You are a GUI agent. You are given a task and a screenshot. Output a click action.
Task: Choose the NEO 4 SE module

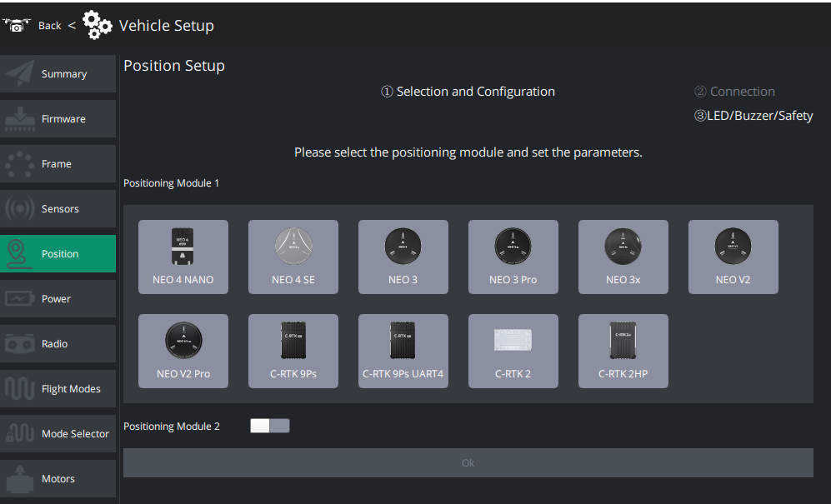pos(293,257)
